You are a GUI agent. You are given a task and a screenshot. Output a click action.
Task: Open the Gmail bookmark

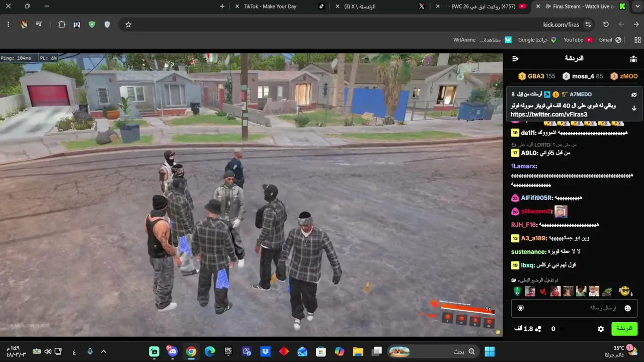[x=610, y=40]
